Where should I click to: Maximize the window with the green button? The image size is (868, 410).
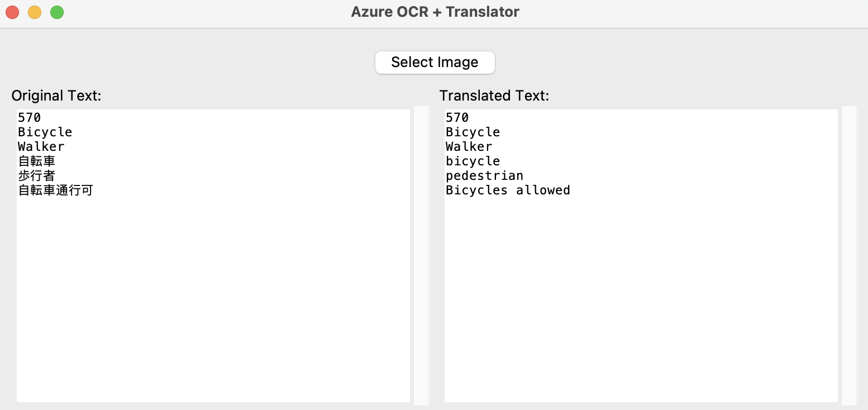(57, 12)
